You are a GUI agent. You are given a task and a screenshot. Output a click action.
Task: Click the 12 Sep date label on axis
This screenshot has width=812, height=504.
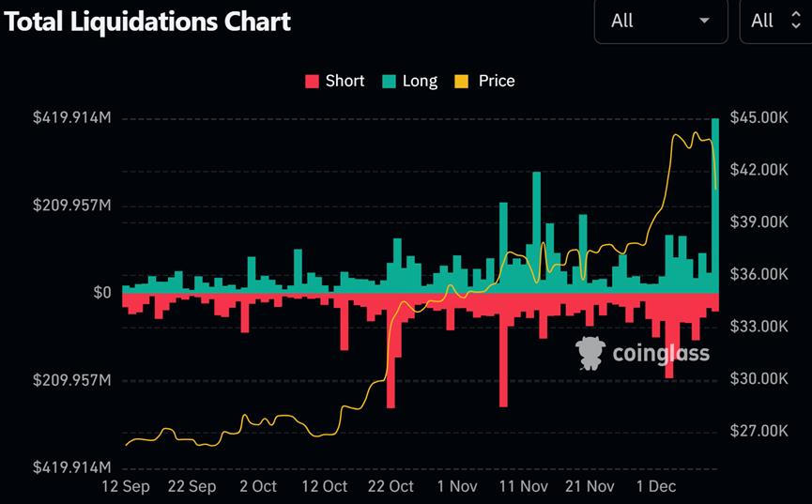pyautogui.click(x=126, y=487)
